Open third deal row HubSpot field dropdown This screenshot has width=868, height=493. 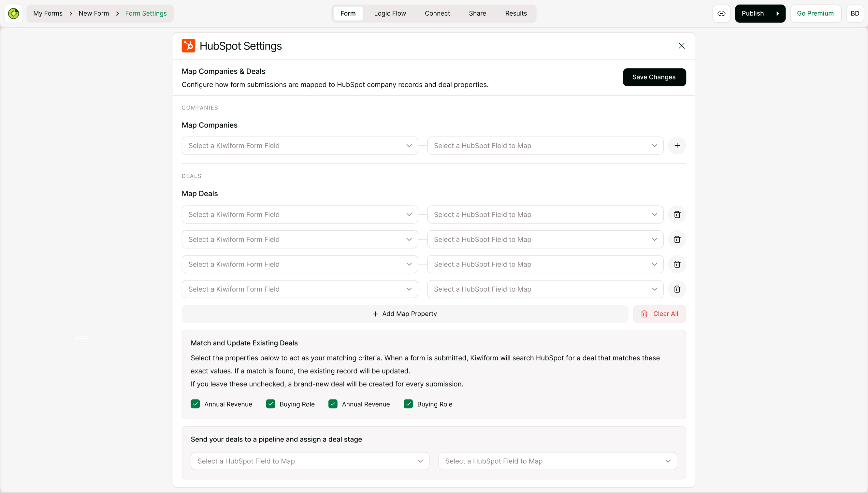[545, 264]
